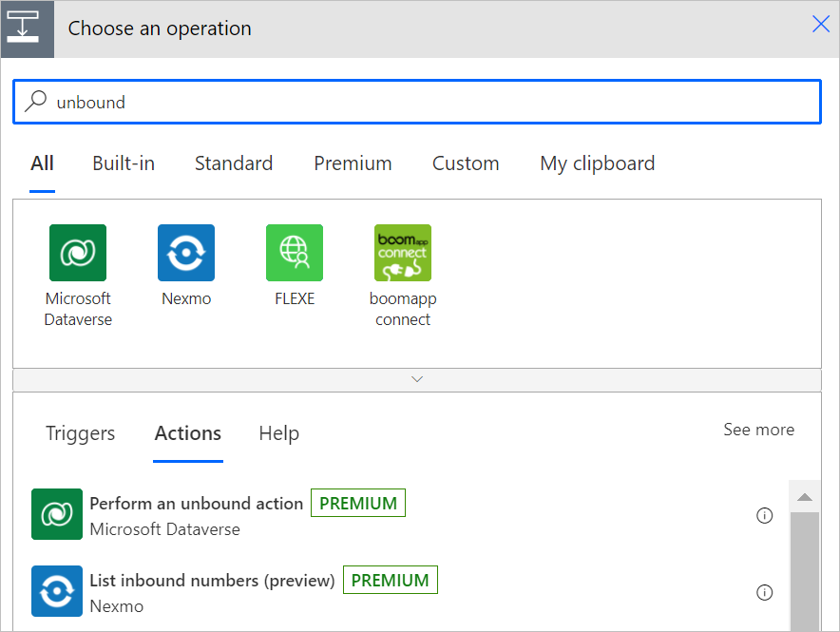Click the search box containing unbound

[x=417, y=102]
